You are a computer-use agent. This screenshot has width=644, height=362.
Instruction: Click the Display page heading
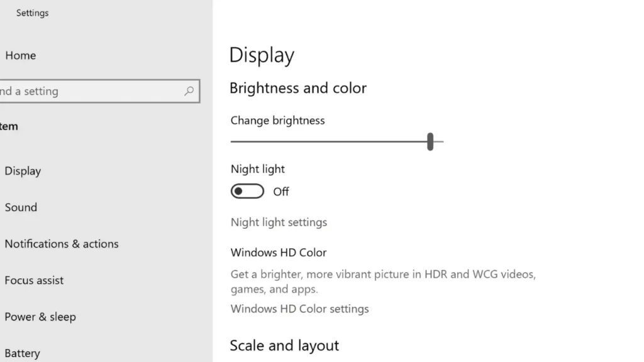pos(262,55)
